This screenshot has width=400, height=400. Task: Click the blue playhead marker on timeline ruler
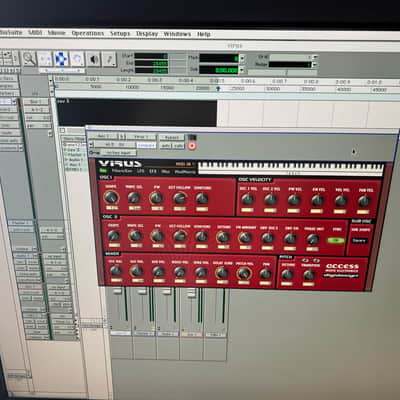[218, 89]
